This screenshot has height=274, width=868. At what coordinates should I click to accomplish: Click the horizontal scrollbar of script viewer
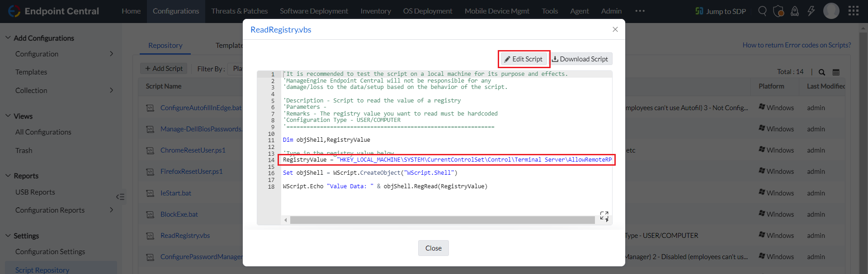442,220
